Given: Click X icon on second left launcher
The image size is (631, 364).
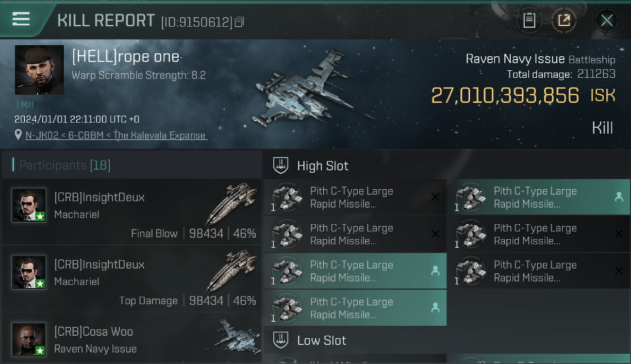Looking at the screenshot, I should coord(435,234).
